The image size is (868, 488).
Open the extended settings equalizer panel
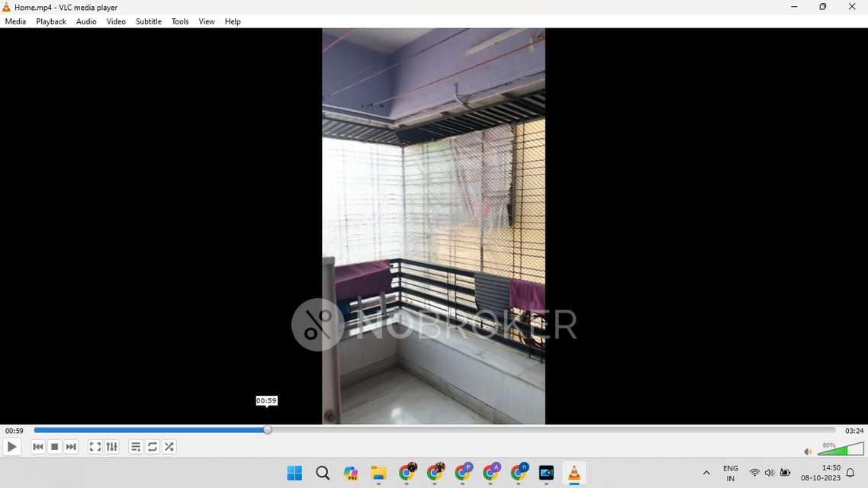111,447
